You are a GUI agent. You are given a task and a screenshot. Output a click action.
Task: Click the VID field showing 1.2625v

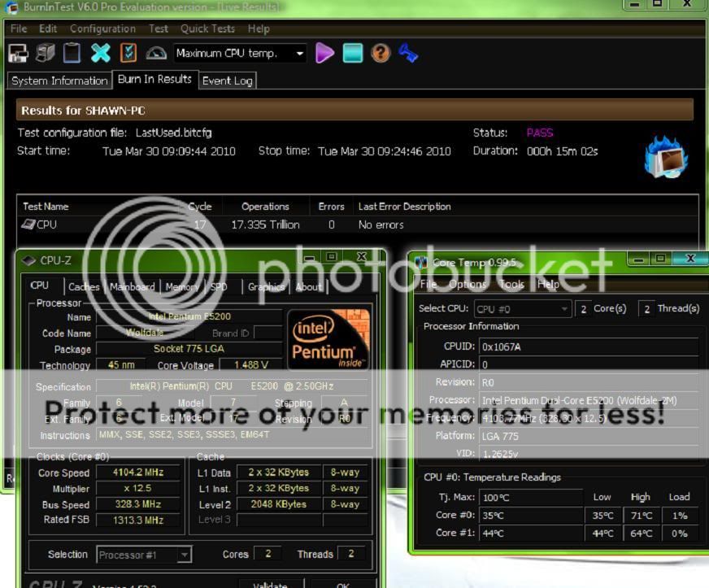(589, 454)
